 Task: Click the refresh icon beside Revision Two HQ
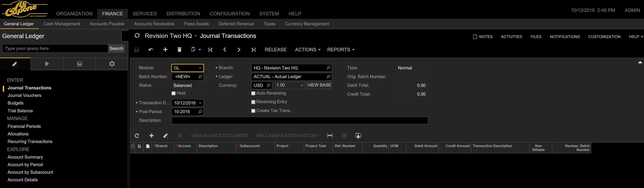[x=137, y=35]
